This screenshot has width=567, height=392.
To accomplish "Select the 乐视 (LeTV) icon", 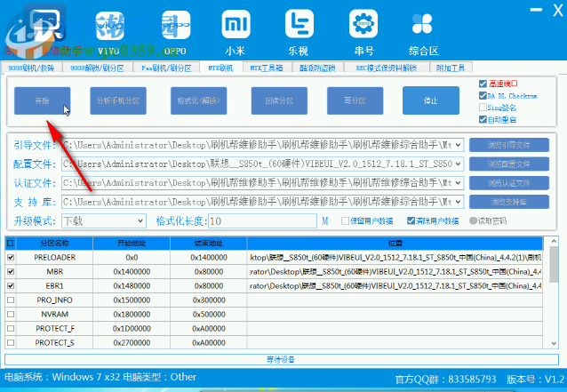I will [299, 24].
